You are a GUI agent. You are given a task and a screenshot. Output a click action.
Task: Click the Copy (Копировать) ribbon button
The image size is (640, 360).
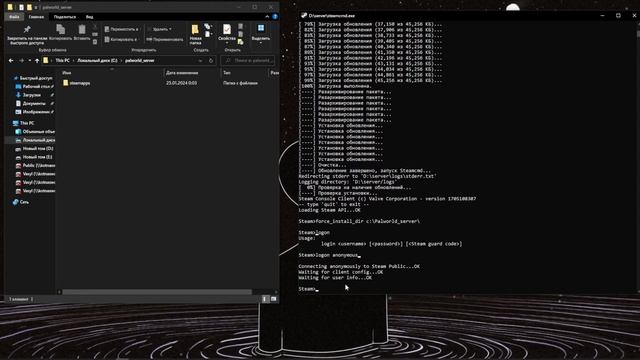(60, 33)
